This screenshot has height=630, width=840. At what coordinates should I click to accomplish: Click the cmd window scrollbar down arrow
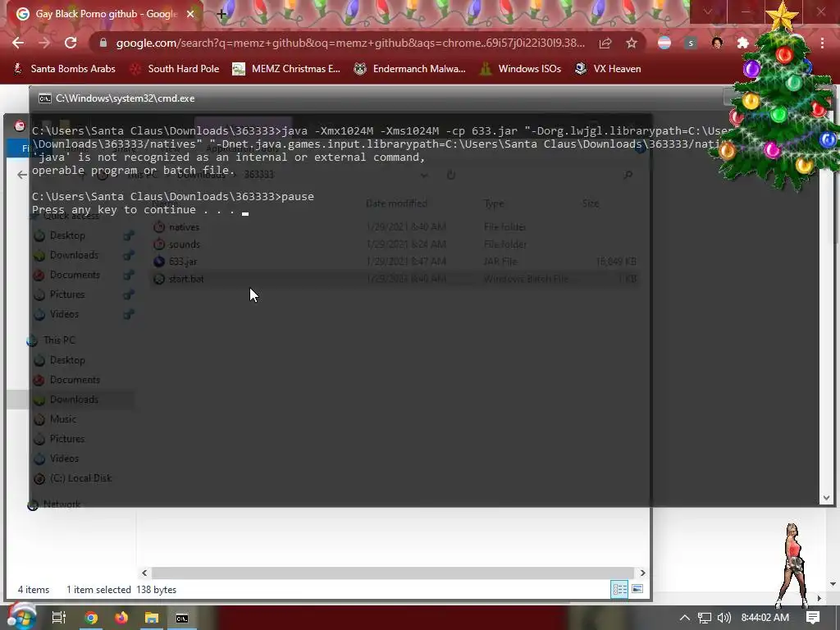click(x=826, y=498)
